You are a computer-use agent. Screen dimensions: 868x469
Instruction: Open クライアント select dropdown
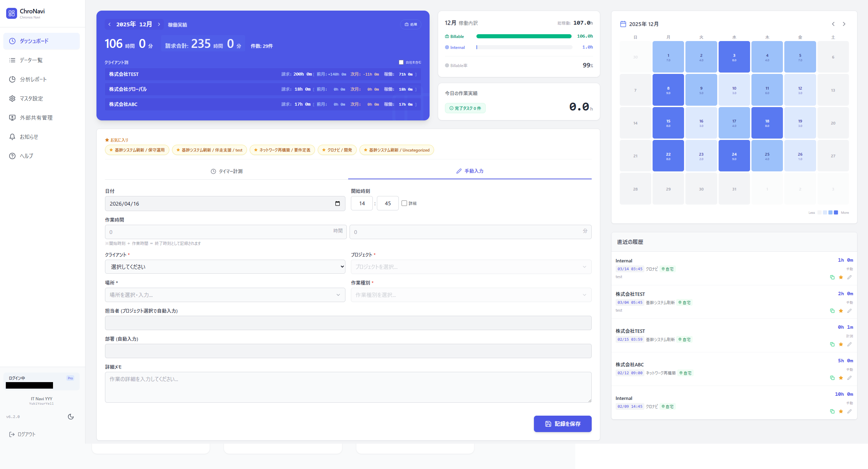coord(225,267)
